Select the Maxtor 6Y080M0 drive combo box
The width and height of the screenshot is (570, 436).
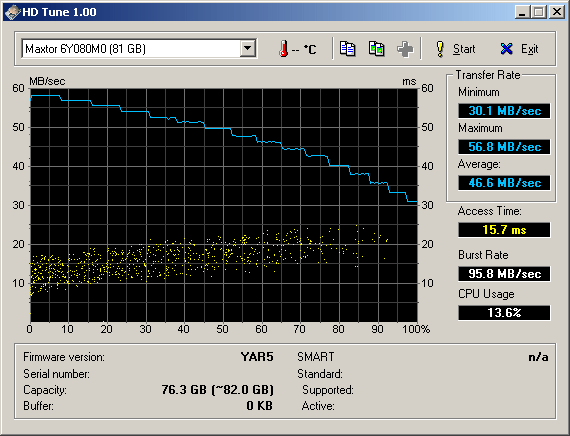pos(139,48)
